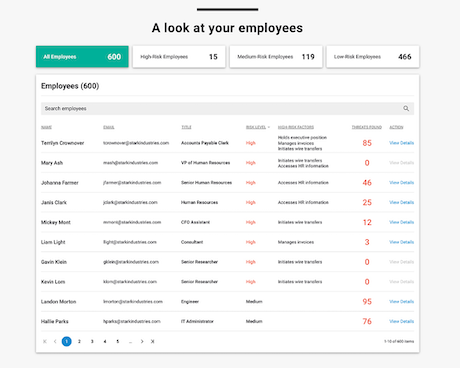
Task: View Details for Johanna Farmer
Action: [402, 183]
